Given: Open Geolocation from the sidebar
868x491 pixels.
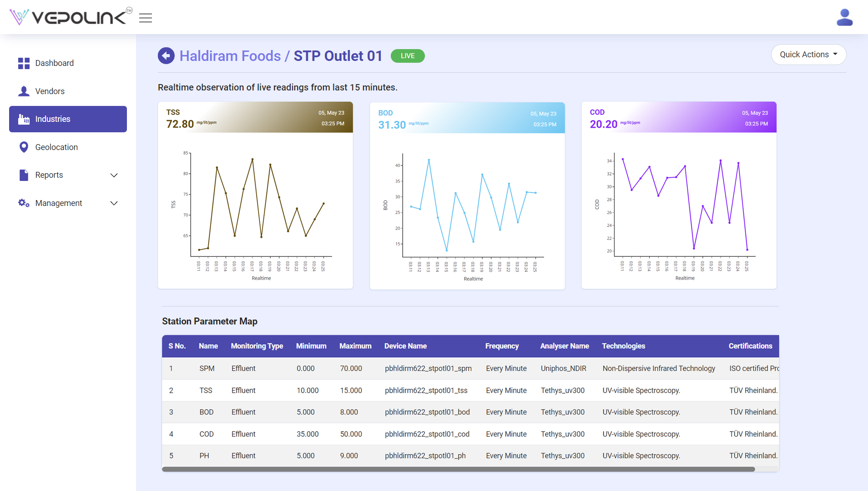Looking at the screenshot, I should [x=68, y=147].
